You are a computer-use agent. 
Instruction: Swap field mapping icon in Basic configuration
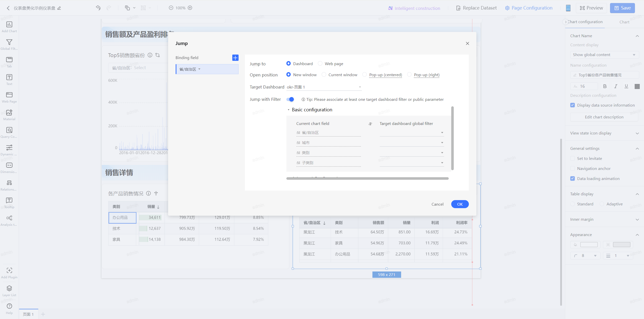pos(370,124)
